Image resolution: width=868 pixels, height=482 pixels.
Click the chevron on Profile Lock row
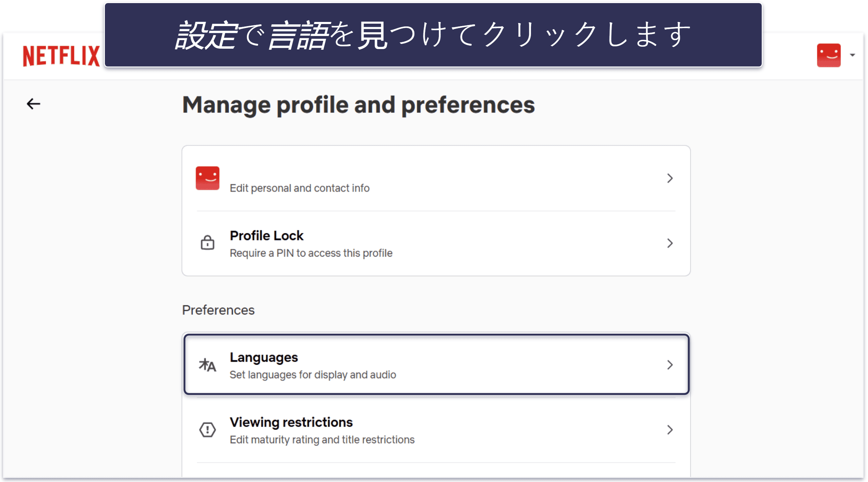[670, 243]
